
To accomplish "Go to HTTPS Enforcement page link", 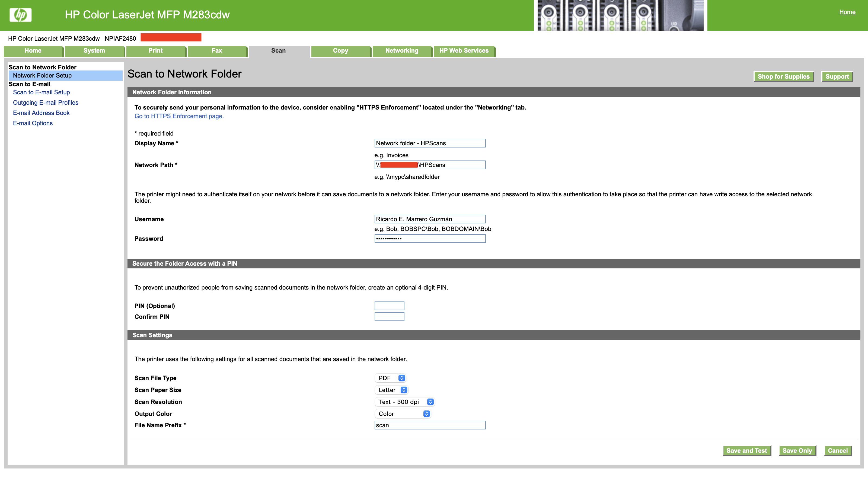I will click(179, 116).
